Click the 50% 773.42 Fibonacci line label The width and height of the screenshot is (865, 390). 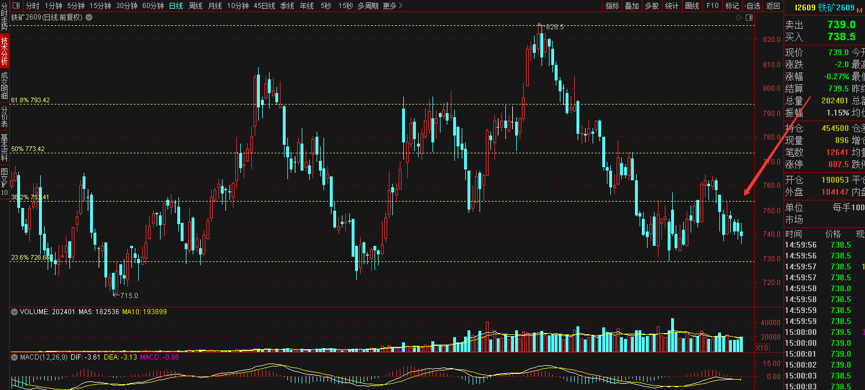[x=29, y=149]
